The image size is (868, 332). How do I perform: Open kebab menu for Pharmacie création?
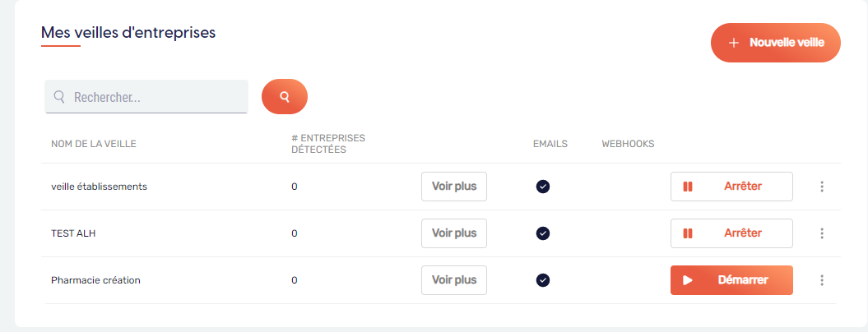(821, 280)
